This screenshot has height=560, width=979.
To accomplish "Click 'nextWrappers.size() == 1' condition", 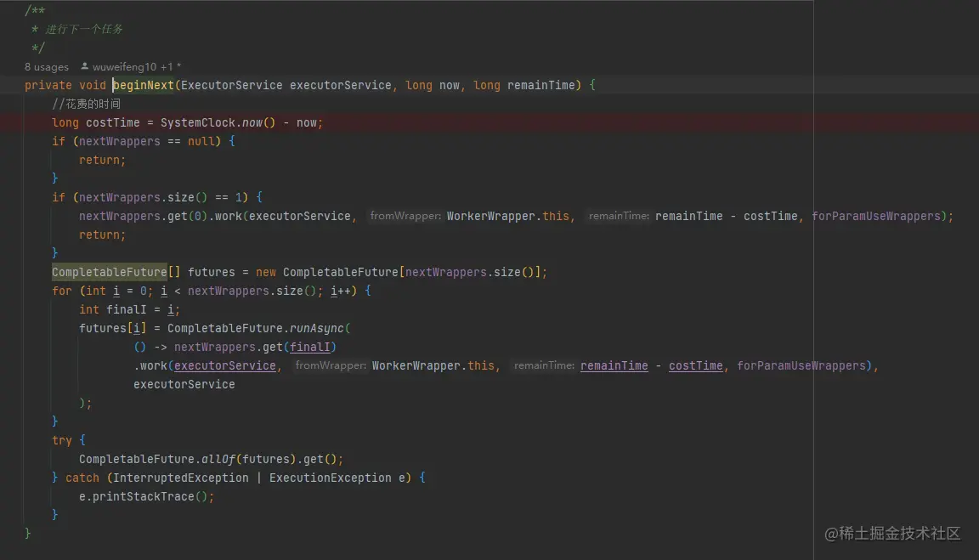I will pyautogui.click(x=160, y=197).
